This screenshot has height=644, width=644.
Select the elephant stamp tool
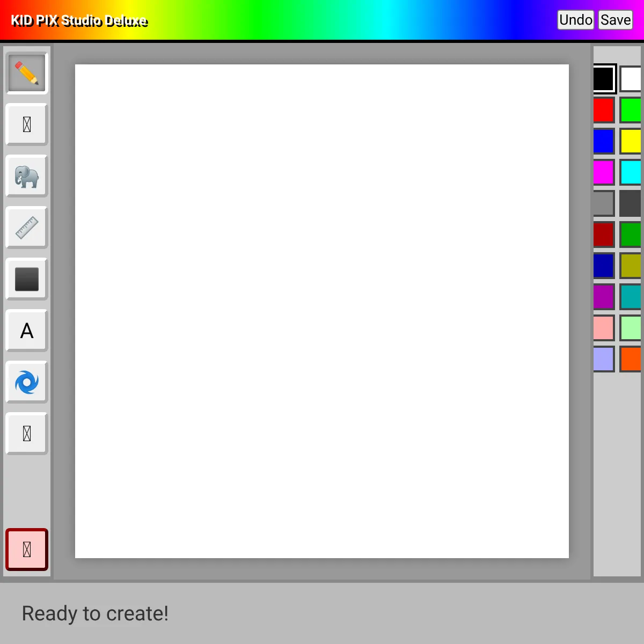click(x=27, y=176)
